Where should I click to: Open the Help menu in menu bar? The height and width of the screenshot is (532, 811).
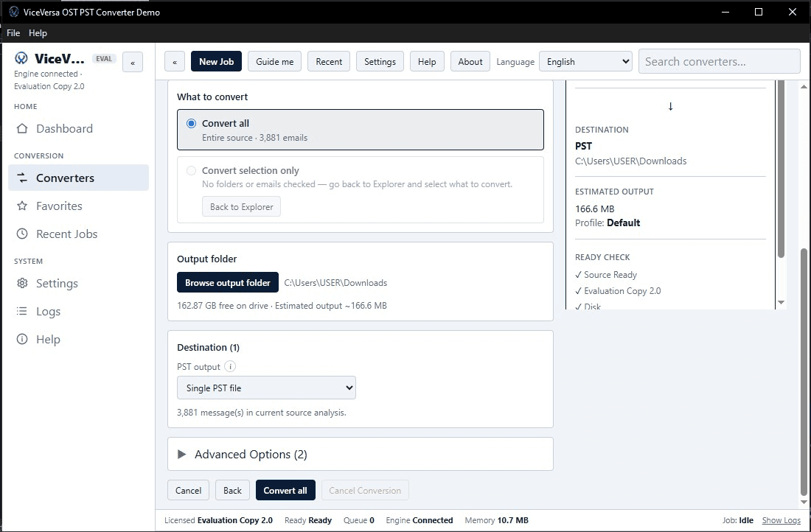pyautogui.click(x=38, y=33)
